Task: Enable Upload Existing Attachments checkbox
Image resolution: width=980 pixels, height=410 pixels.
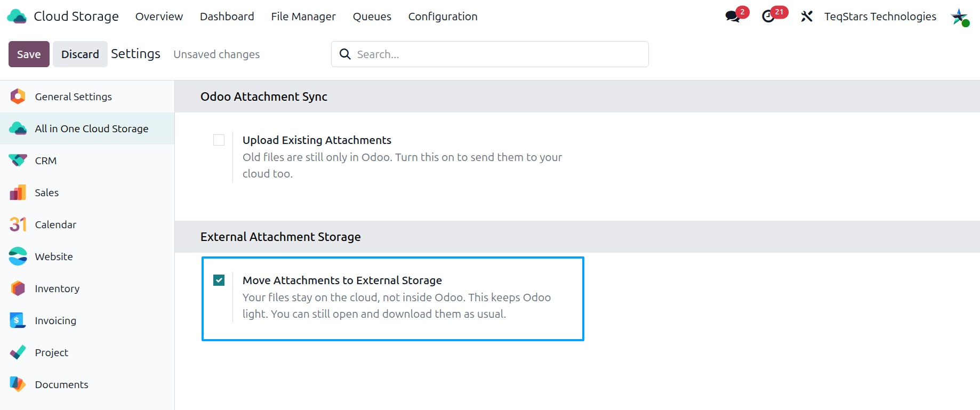Action: click(219, 140)
